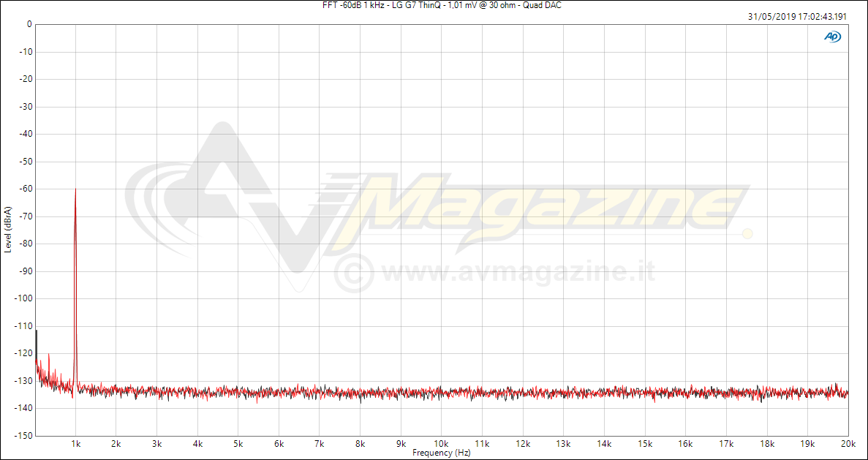Click the -60 level axis tick label
The image size is (868, 460).
[x=26, y=189]
